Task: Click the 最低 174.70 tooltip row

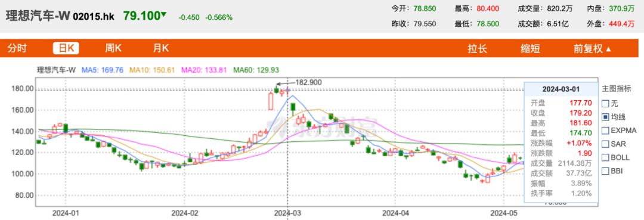Action: (x=561, y=133)
